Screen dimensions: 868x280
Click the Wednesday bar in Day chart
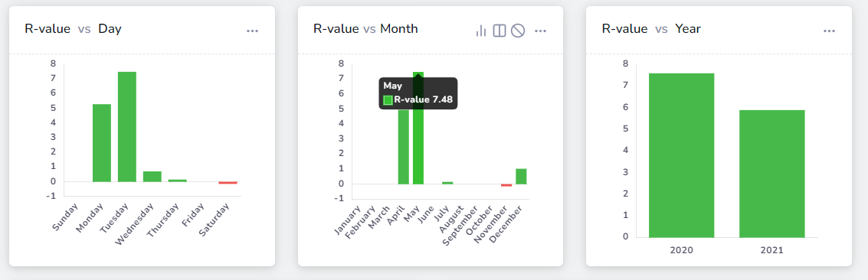coord(152,176)
